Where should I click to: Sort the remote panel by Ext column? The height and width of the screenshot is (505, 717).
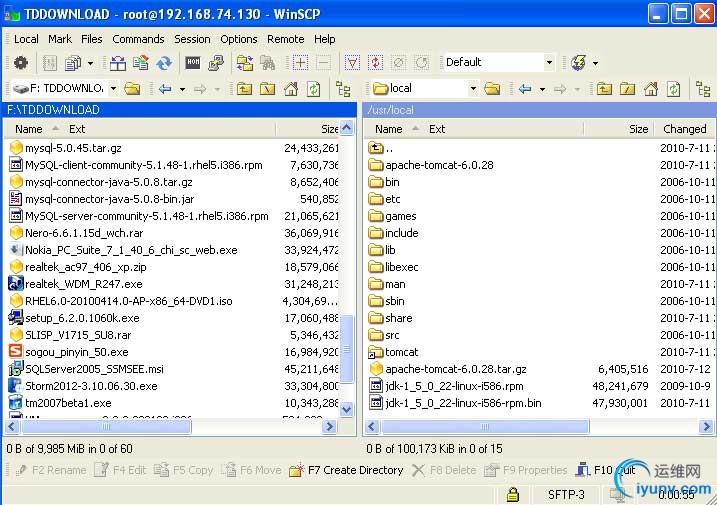(437, 129)
